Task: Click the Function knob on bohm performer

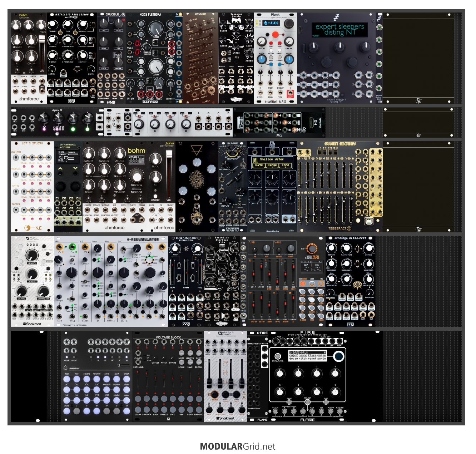Action: point(136,177)
